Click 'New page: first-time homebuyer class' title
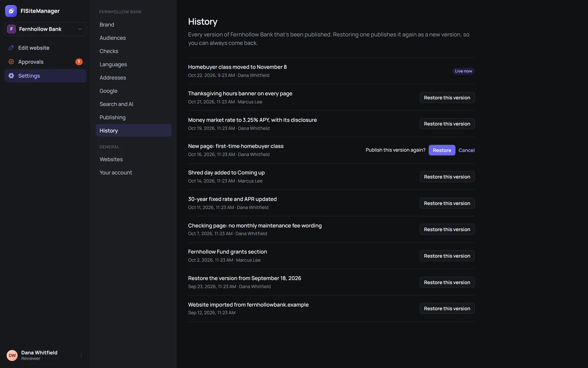 click(x=236, y=146)
